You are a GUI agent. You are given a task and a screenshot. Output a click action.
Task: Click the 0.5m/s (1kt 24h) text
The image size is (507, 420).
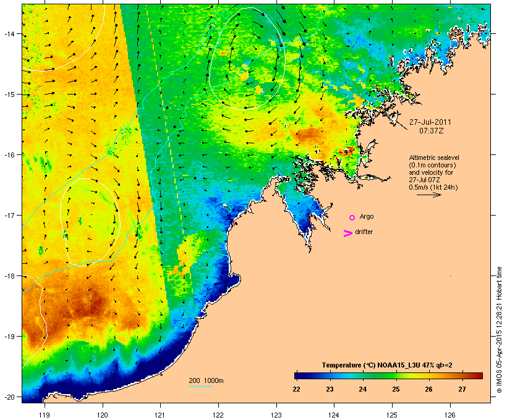click(433, 187)
